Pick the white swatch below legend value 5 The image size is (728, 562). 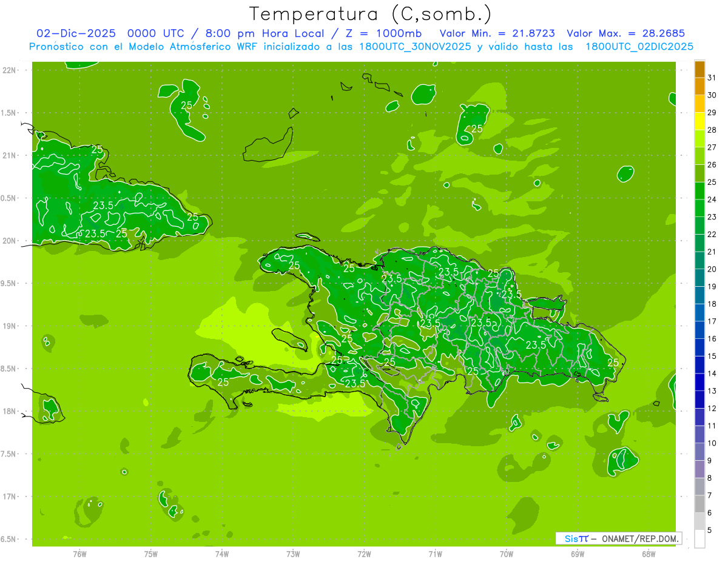[x=699, y=539]
